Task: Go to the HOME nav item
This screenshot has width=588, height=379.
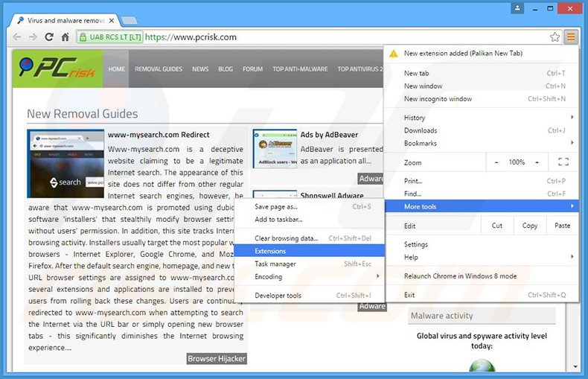Action: tap(117, 69)
